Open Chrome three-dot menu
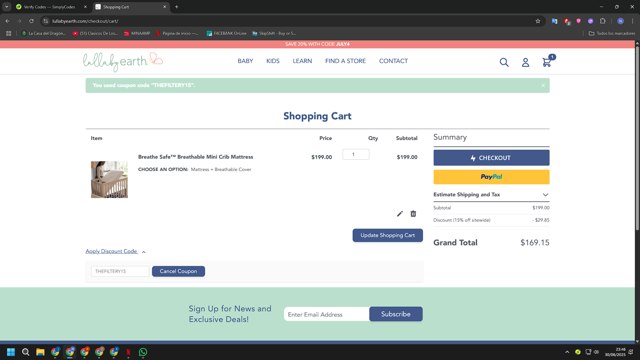The height and width of the screenshot is (360, 640). (633, 21)
